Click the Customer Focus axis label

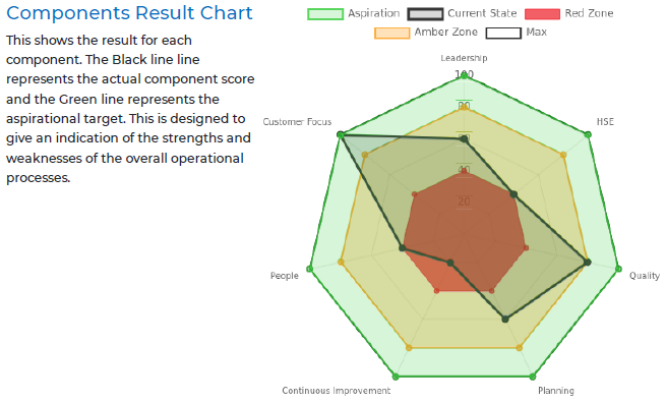tap(297, 121)
